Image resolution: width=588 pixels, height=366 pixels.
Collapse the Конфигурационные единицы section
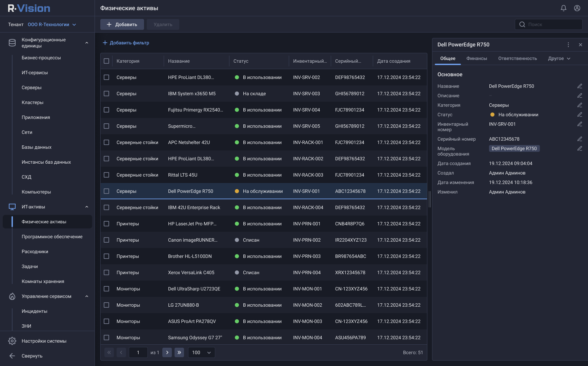pos(87,43)
